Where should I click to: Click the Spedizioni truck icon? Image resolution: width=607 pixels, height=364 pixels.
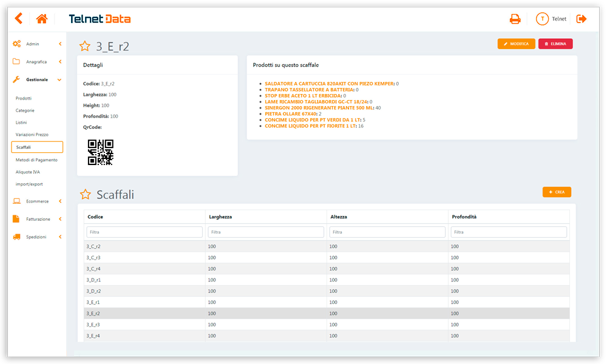point(16,237)
